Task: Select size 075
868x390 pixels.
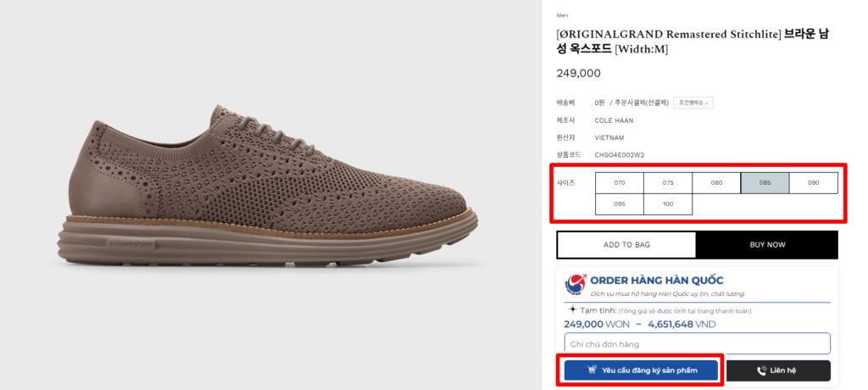Action: pos(668,182)
